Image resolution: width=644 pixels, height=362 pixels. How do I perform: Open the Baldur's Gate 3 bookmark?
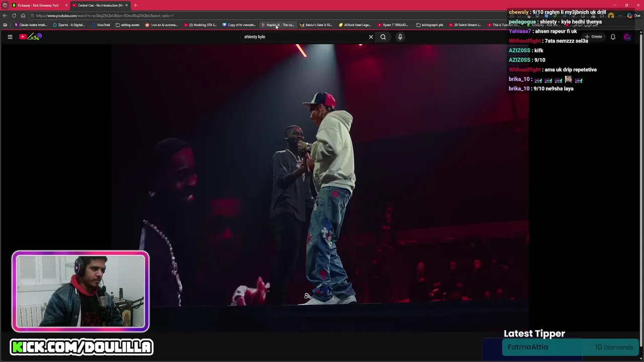click(x=316, y=25)
